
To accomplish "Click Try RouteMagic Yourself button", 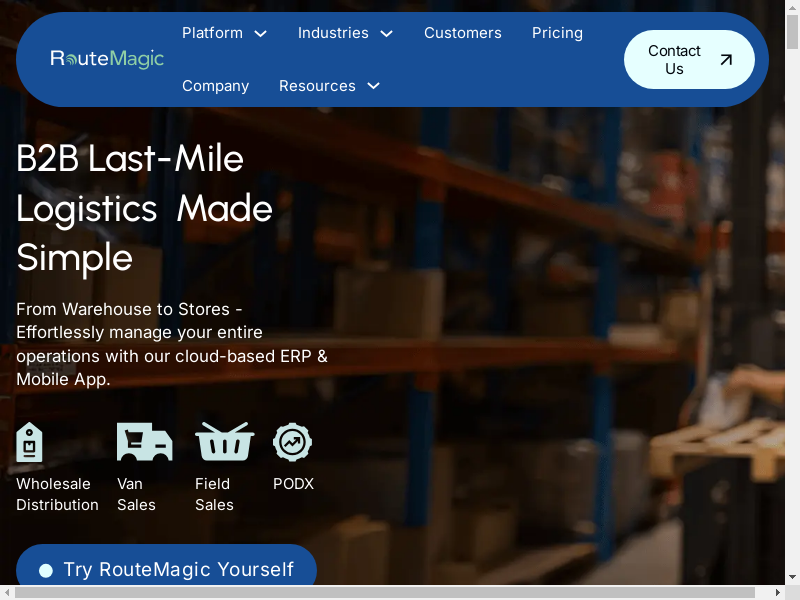I will pos(178,569).
